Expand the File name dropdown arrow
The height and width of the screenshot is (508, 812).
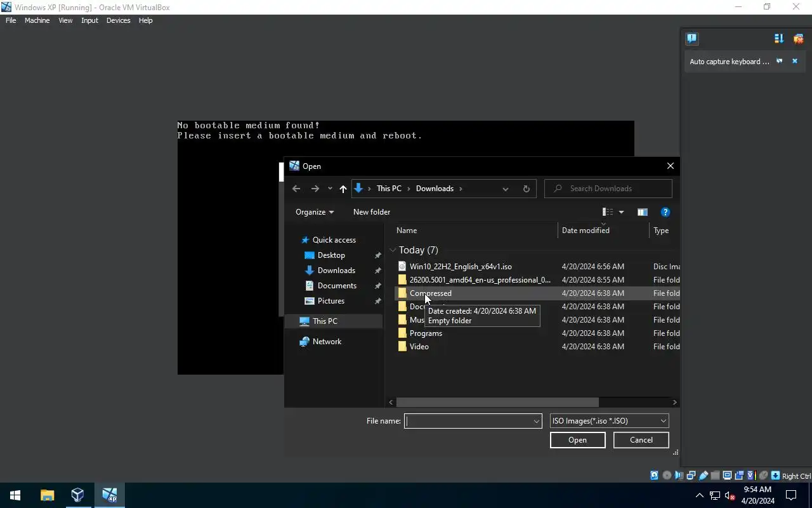[x=537, y=420]
